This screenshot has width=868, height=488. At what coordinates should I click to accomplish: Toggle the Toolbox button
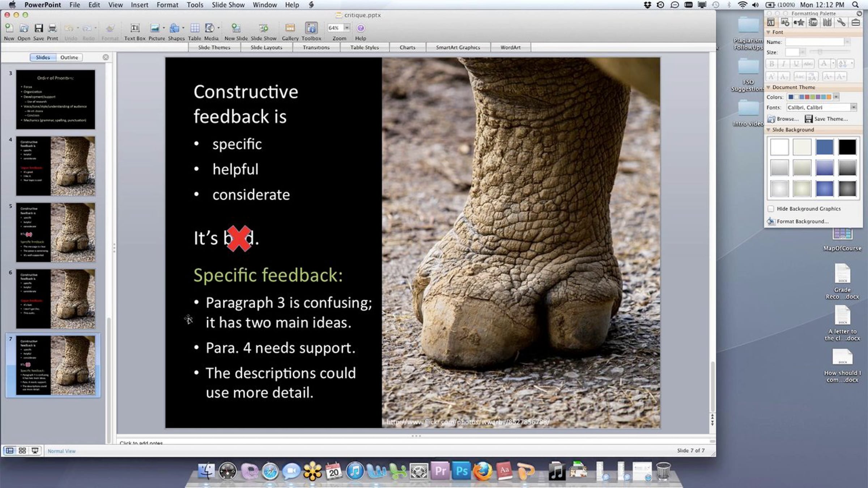pyautogui.click(x=311, y=29)
